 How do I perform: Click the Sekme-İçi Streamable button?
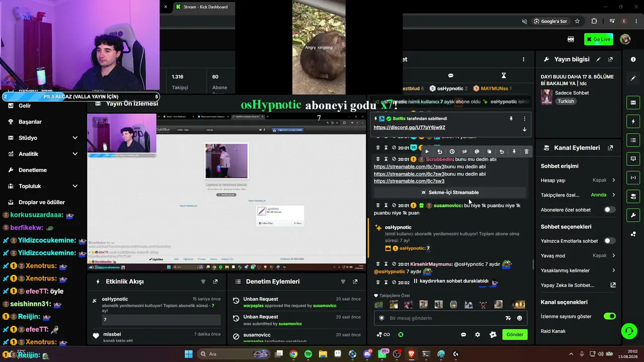click(x=450, y=193)
